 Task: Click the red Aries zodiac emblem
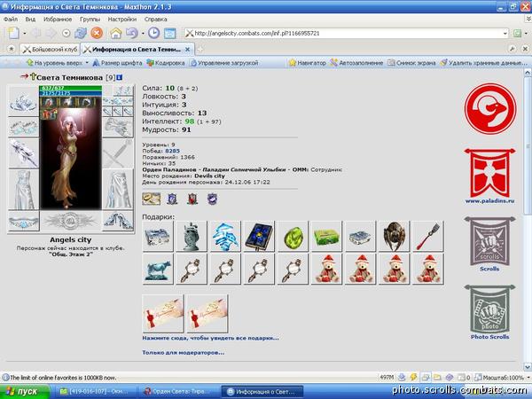[490, 109]
